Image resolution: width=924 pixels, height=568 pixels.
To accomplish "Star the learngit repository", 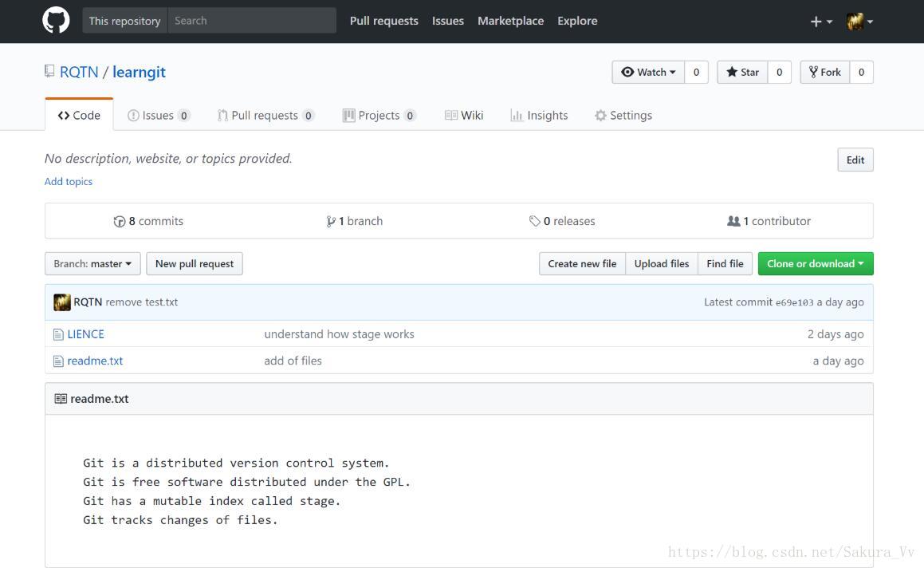I will [x=742, y=72].
